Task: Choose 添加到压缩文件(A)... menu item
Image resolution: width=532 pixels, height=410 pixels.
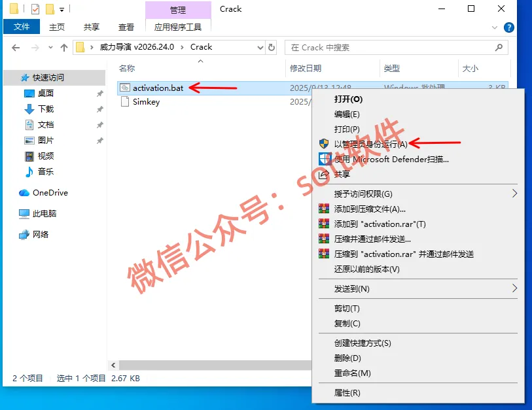Action: tap(418, 209)
